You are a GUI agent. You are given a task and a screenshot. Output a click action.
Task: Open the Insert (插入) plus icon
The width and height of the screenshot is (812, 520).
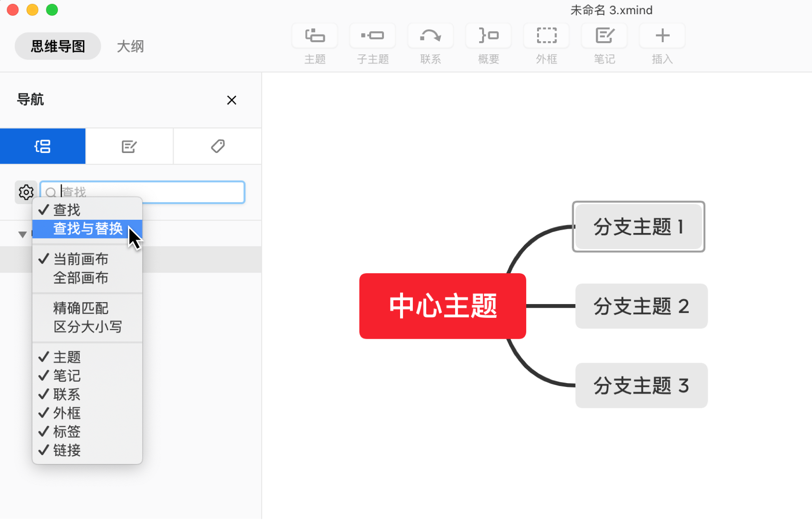tap(662, 36)
